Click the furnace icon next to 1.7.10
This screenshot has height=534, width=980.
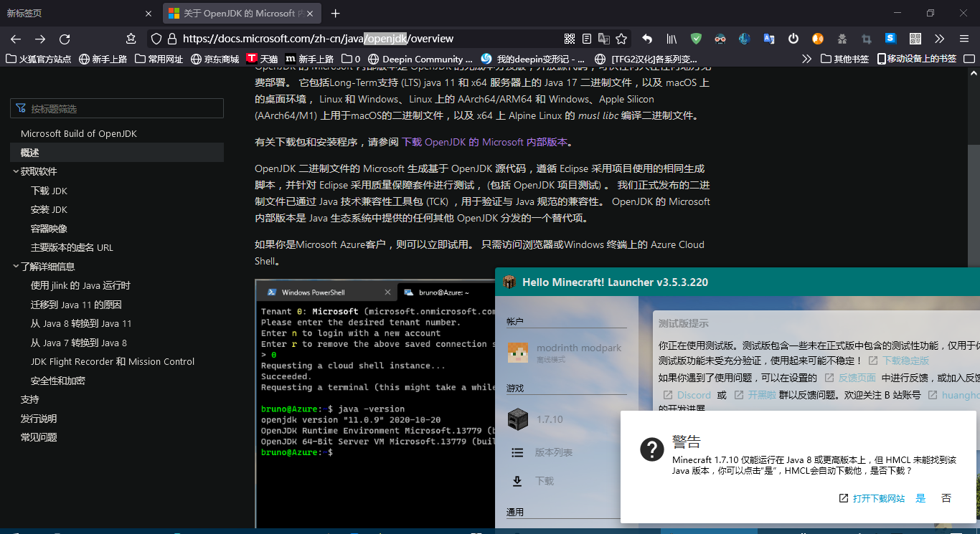[518, 419]
